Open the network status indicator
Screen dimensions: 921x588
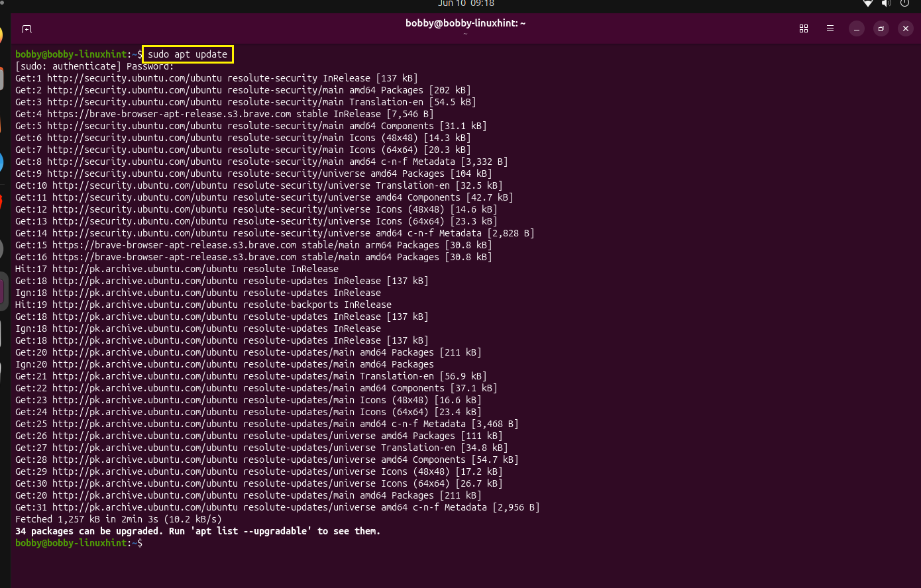(x=868, y=3)
